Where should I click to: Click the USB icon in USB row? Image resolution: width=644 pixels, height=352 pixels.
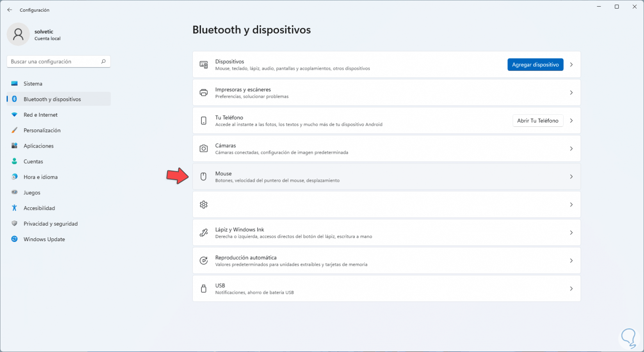[203, 289]
